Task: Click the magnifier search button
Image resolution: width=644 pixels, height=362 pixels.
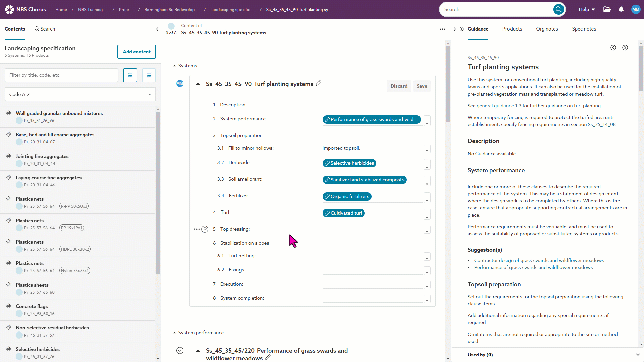Action: click(558, 9)
